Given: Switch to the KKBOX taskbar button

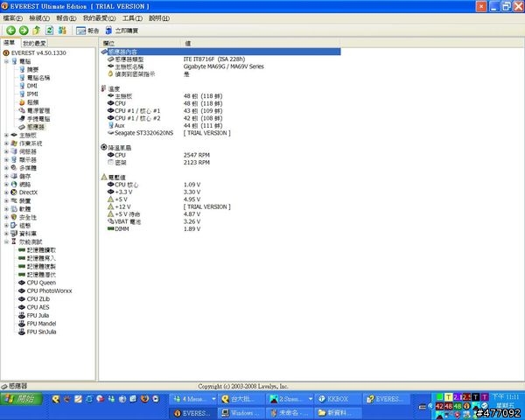Looking at the screenshot, I should pos(338,399).
